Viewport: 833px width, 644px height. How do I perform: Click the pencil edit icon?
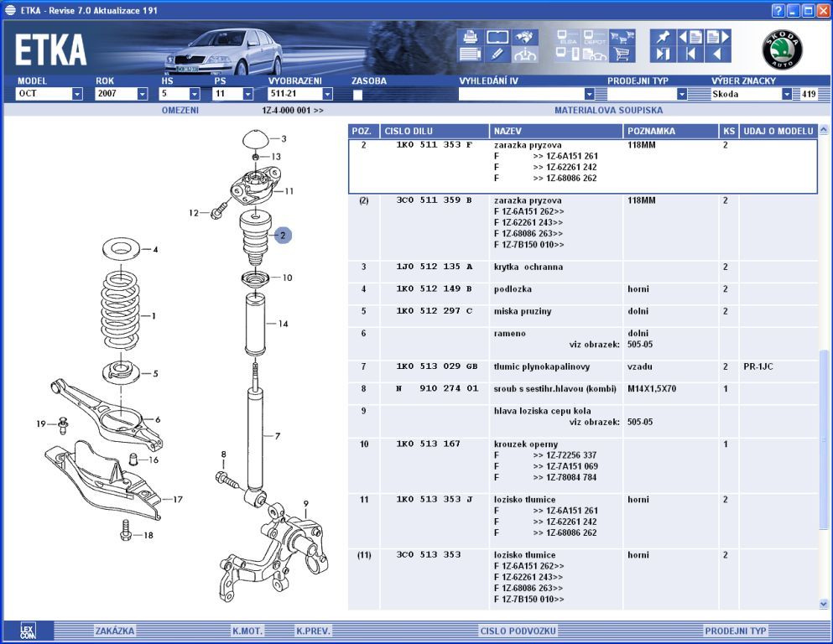point(497,55)
